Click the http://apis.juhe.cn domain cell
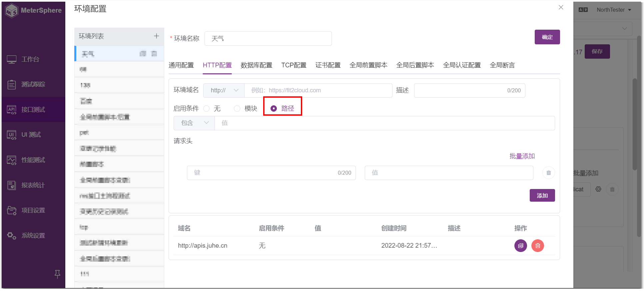Image resolution: width=644 pixels, height=291 pixels. click(203, 246)
